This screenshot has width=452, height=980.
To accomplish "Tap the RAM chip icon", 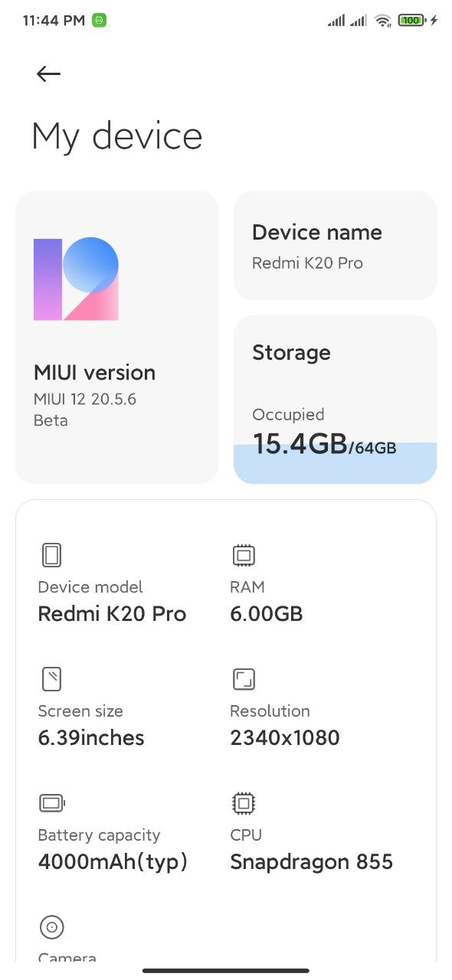I will point(244,555).
